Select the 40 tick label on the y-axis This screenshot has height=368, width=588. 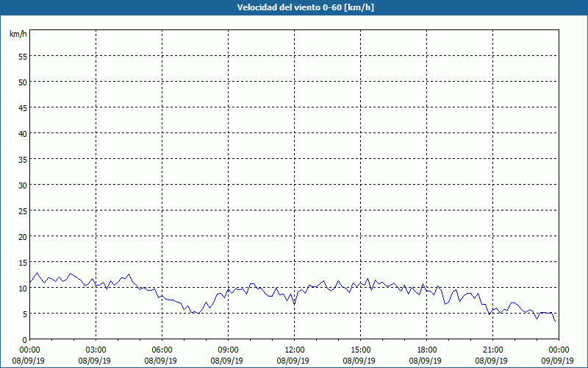point(22,133)
